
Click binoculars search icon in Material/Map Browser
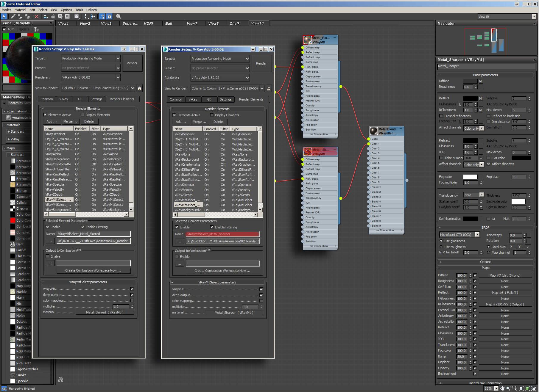pyautogui.click(x=61, y=380)
